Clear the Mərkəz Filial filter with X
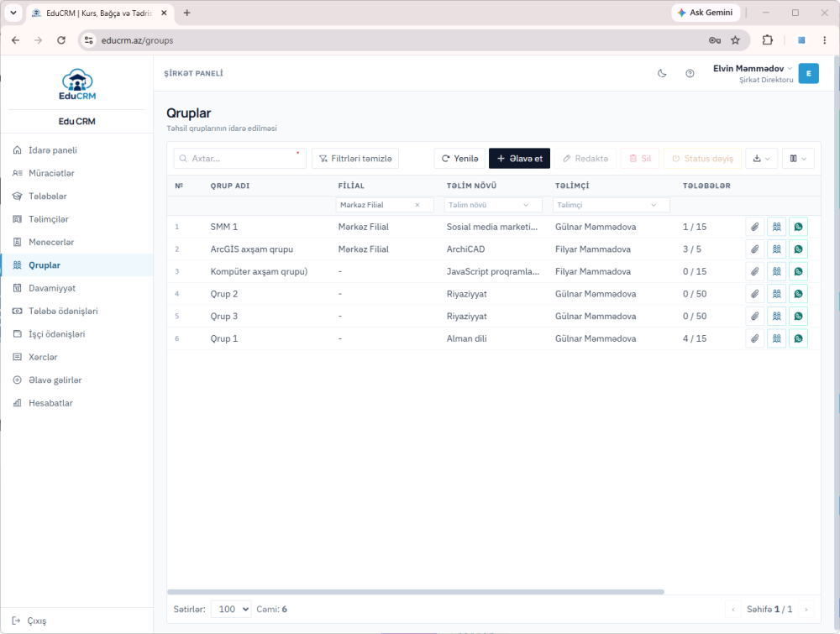The width and height of the screenshot is (840, 634). click(417, 205)
